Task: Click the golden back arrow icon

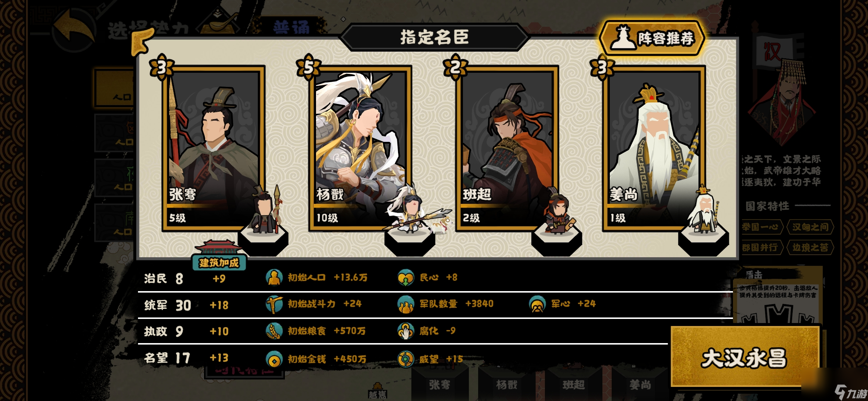Action: 74,28
